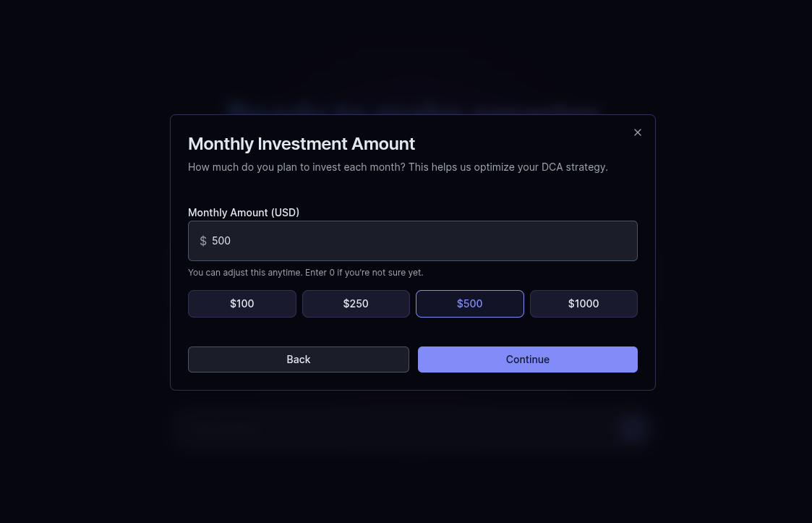
Task: Tap the lowest preset amount button
Action: [242, 304]
